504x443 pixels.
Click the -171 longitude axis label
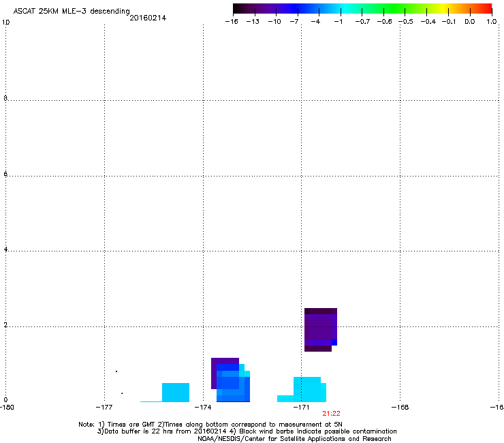tap(301, 408)
